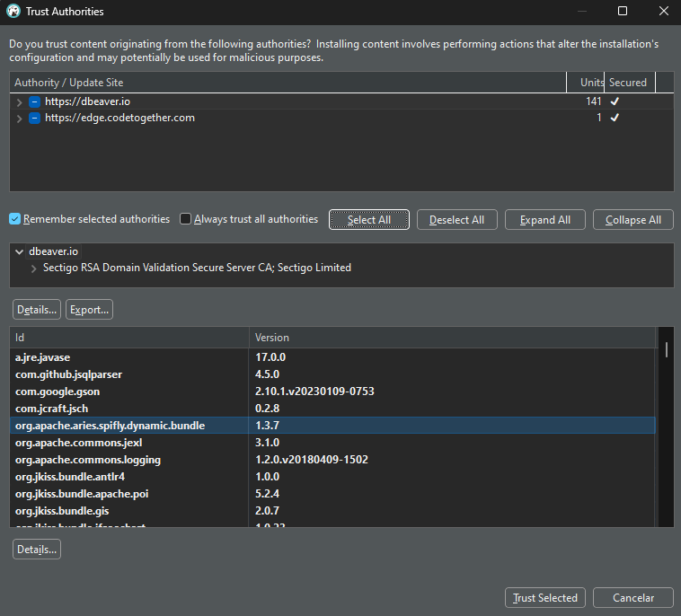
Task: Click the Export... button
Action: click(x=90, y=310)
